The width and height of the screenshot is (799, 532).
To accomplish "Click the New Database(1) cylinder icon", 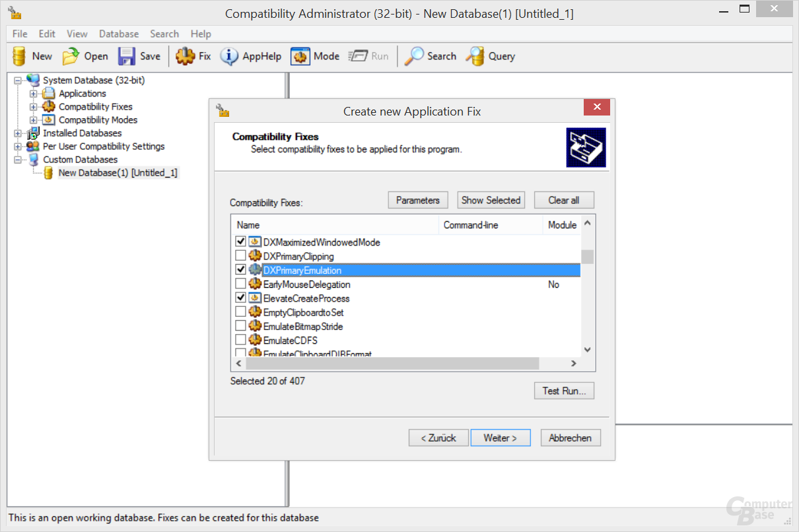I will click(48, 173).
